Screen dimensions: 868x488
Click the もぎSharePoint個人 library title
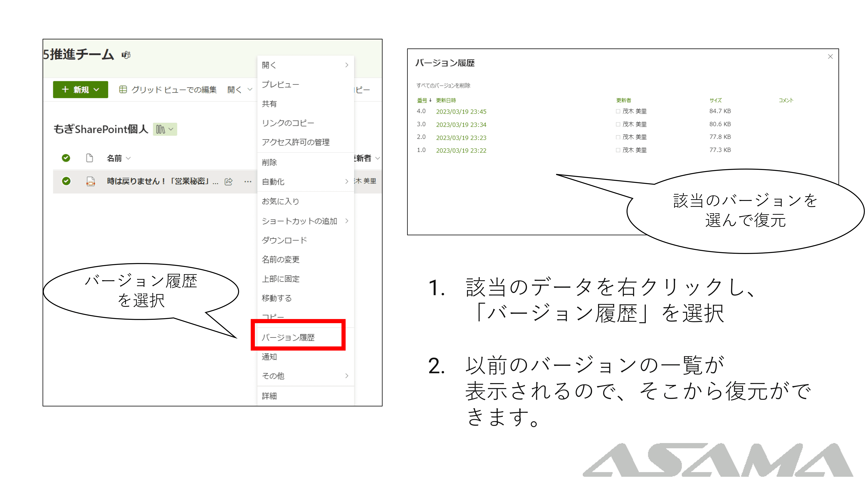101,129
